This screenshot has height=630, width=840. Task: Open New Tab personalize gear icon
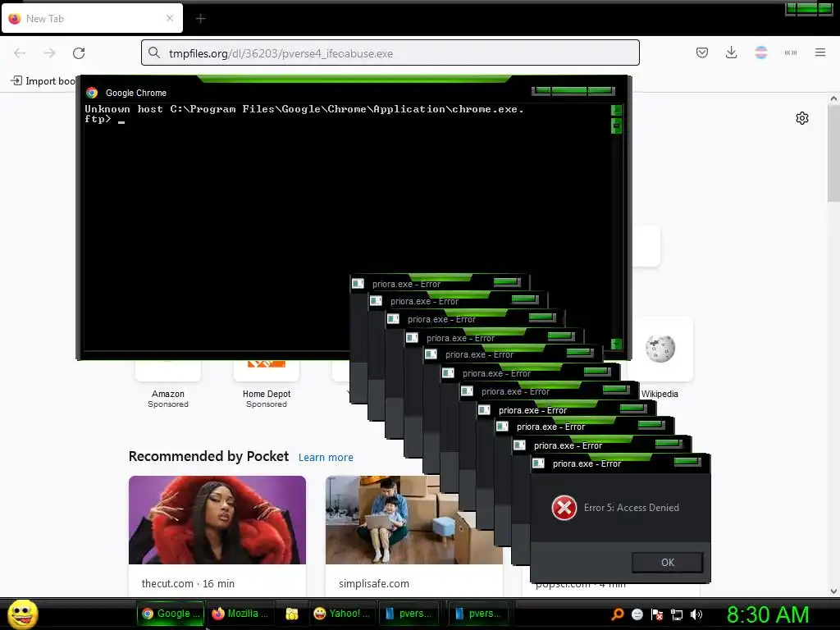[802, 118]
